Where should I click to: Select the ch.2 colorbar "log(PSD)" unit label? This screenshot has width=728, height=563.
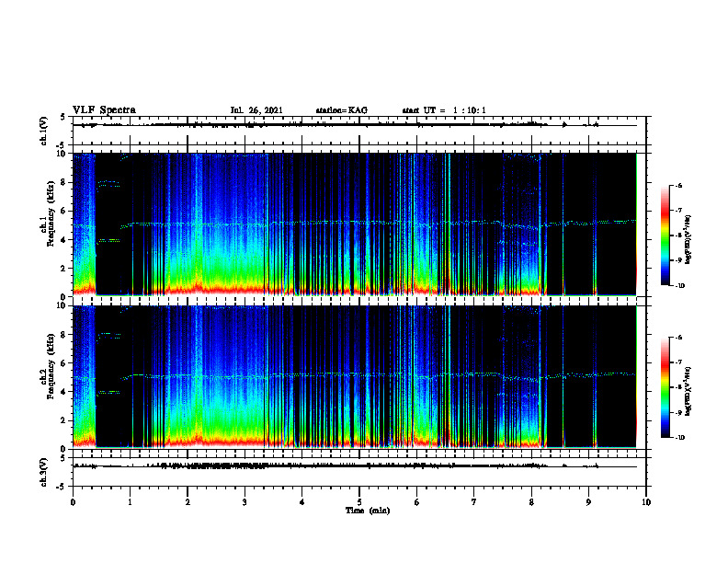(x=688, y=391)
